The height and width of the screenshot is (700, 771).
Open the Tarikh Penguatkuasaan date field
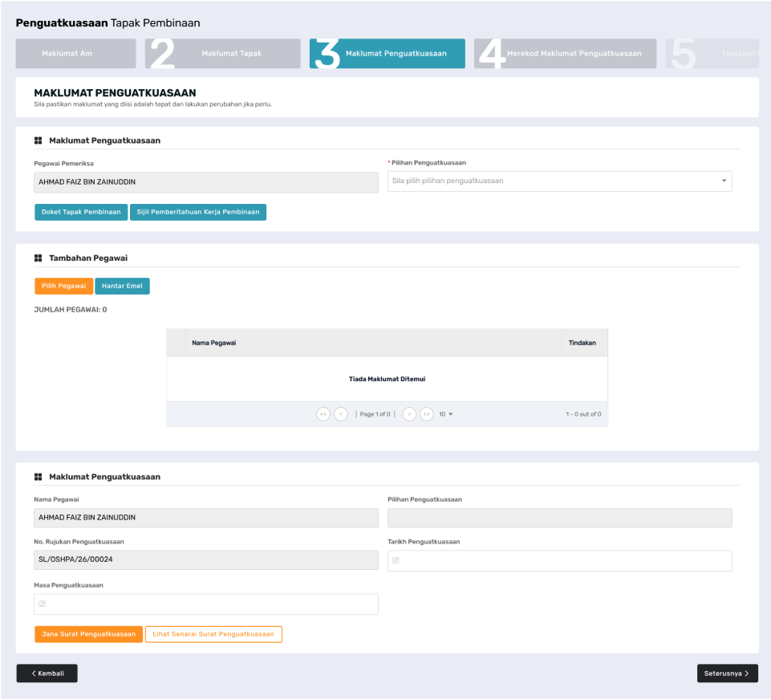point(559,561)
